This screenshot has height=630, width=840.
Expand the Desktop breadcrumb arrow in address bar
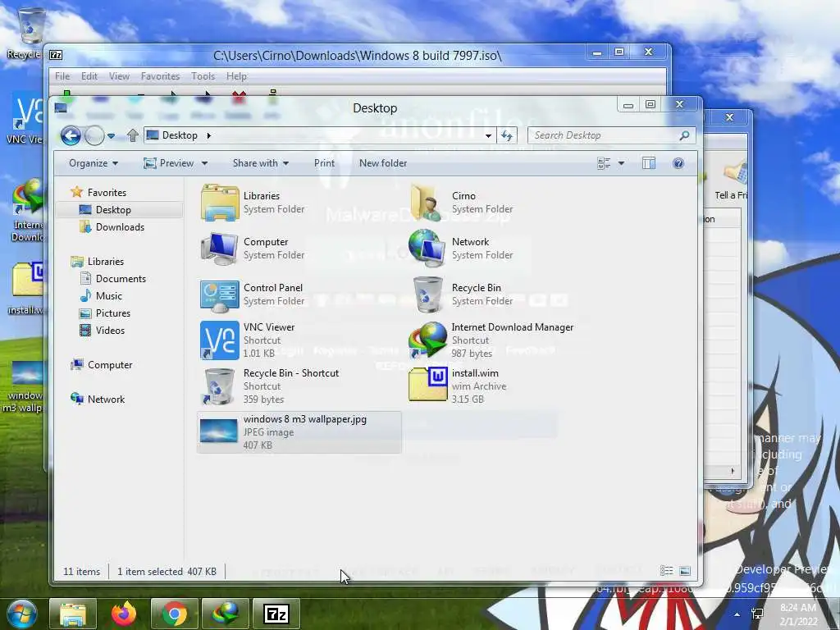coord(209,135)
